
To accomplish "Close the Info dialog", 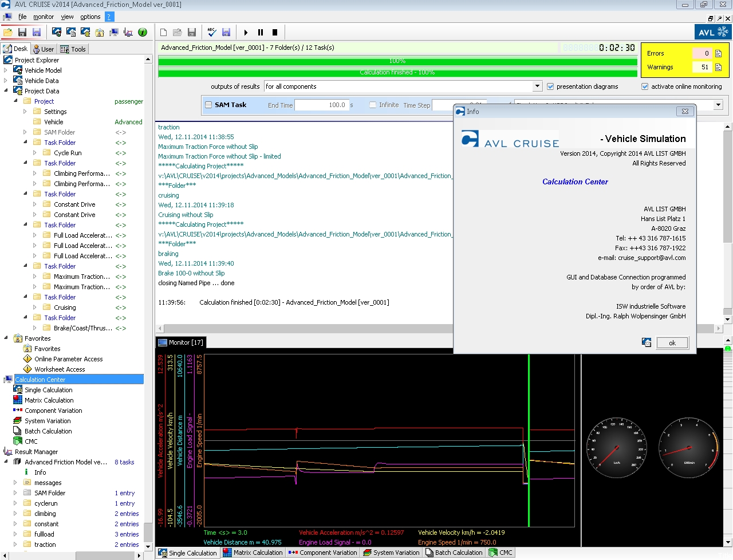I will coord(685,111).
